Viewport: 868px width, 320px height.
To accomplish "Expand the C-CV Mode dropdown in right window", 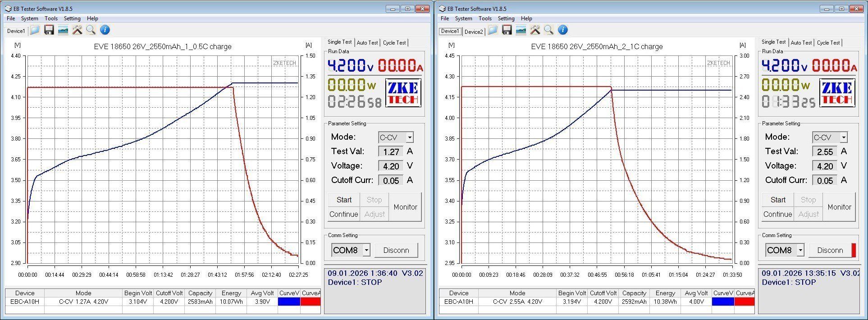I will tap(843, 137).
